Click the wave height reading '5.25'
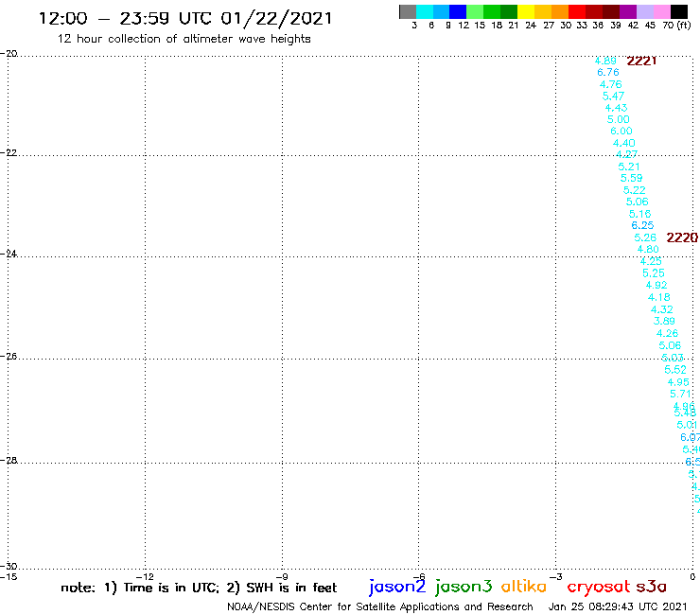 (654, 272)
